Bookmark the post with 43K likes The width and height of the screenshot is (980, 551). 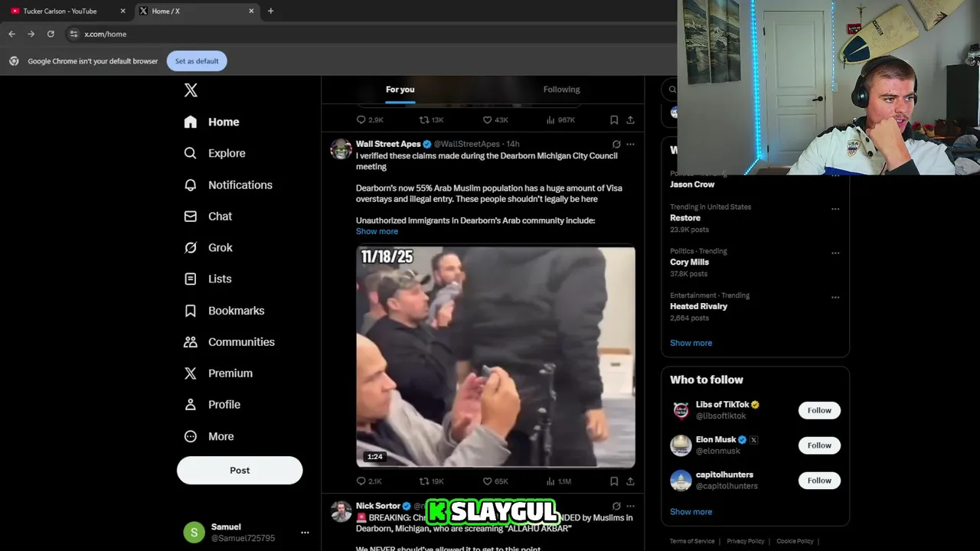614,120
